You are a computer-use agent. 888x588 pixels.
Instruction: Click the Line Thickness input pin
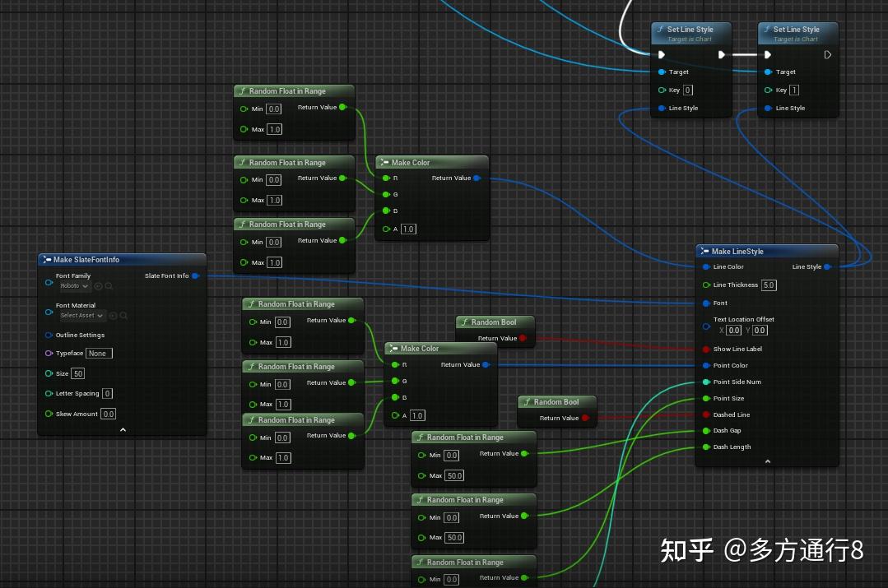(706, 285)
